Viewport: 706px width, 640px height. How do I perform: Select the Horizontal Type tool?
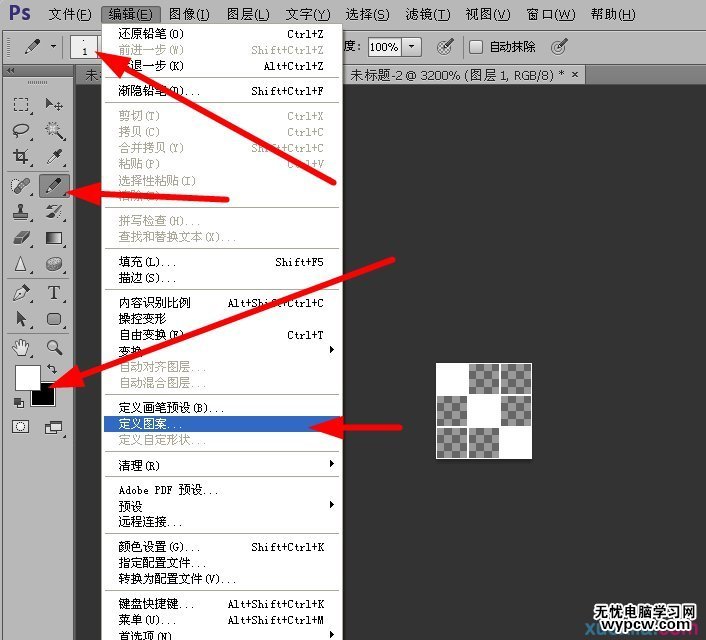54,293
